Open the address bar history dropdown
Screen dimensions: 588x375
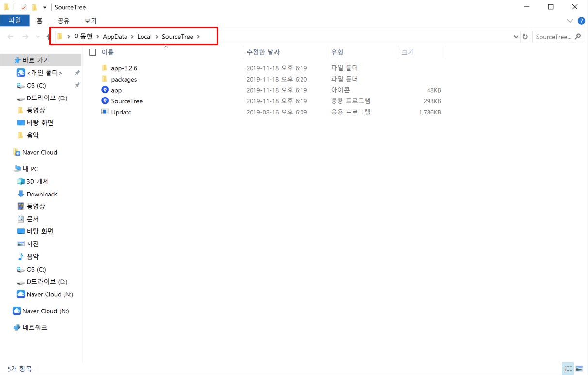[516, 37]
